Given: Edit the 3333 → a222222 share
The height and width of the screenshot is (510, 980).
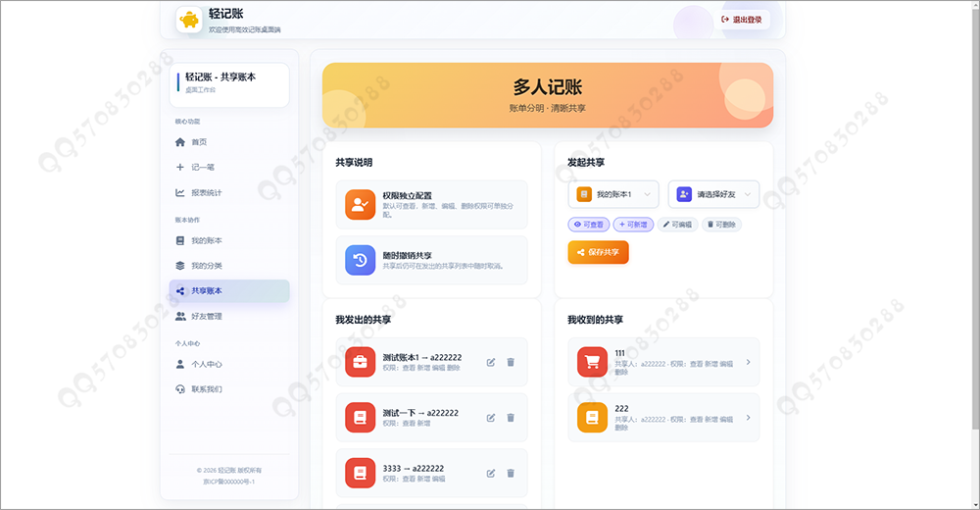Looking at the screenshot, I should [x=491, y=474].
